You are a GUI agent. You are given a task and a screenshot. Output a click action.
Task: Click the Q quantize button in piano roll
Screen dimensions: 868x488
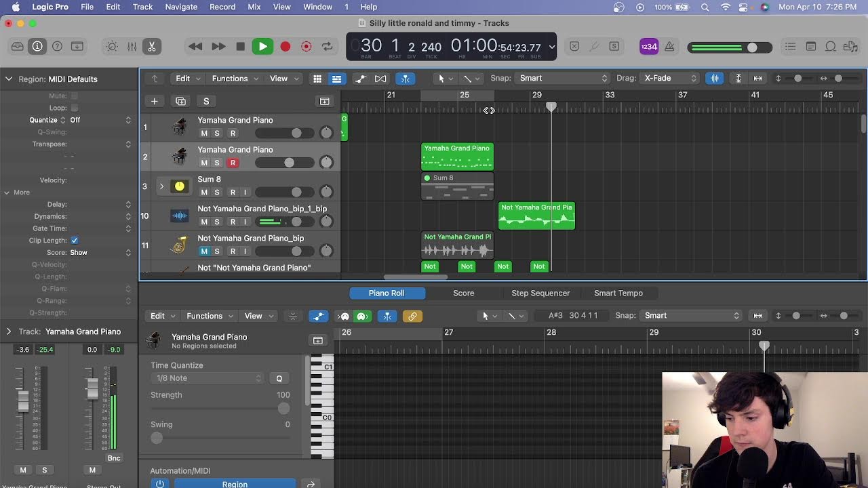279,378
